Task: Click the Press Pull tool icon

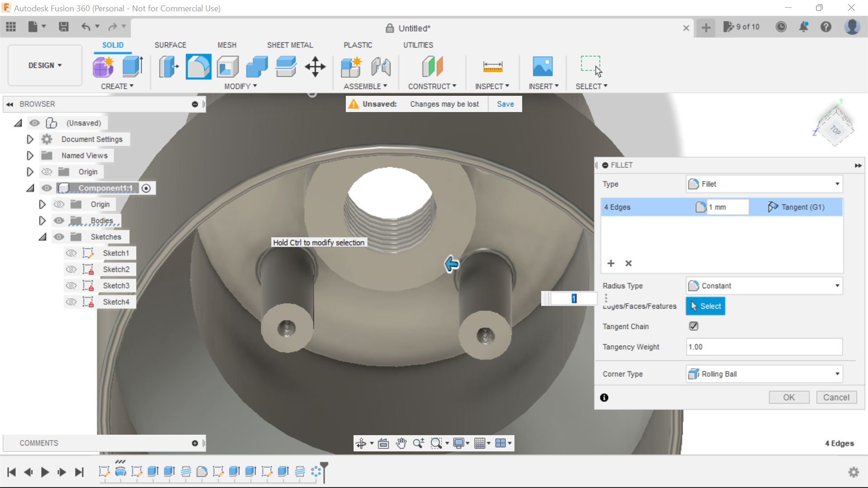Action: pyautogui.click(x=169, y=67)
